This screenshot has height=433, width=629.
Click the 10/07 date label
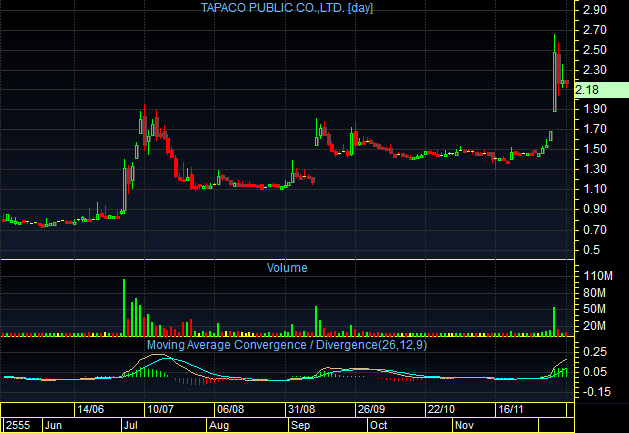point(160,409)
